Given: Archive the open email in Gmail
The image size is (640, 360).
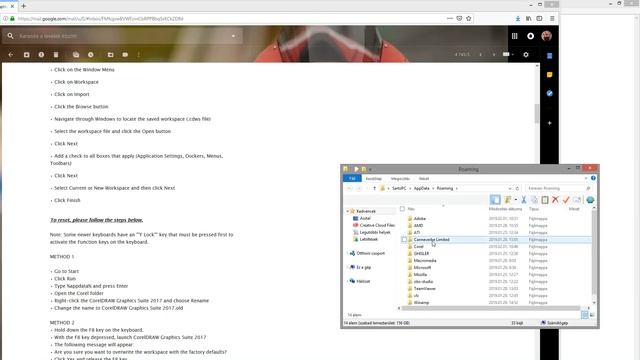Looking at the screenshot, I should point(27,54).
